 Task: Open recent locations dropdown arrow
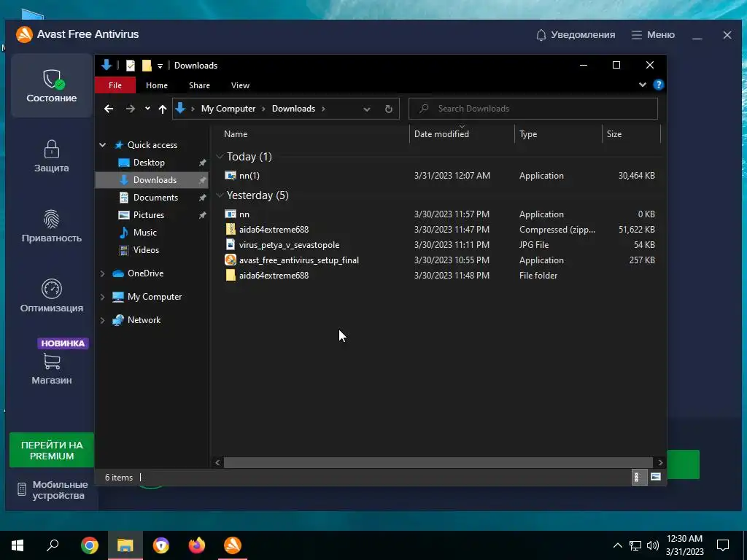pos(147,109)
